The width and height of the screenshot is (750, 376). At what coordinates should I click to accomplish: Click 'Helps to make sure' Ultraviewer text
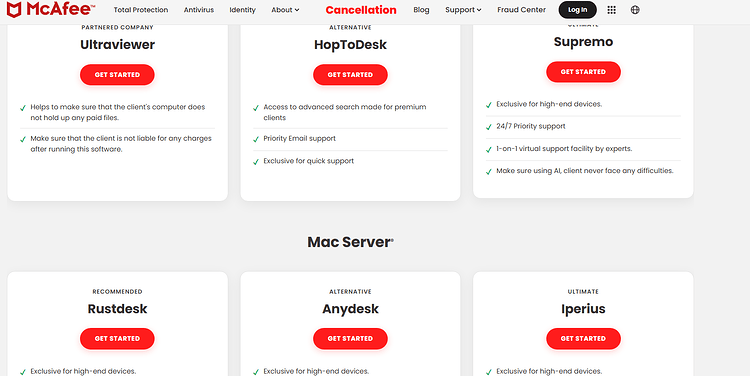(118, 112)
